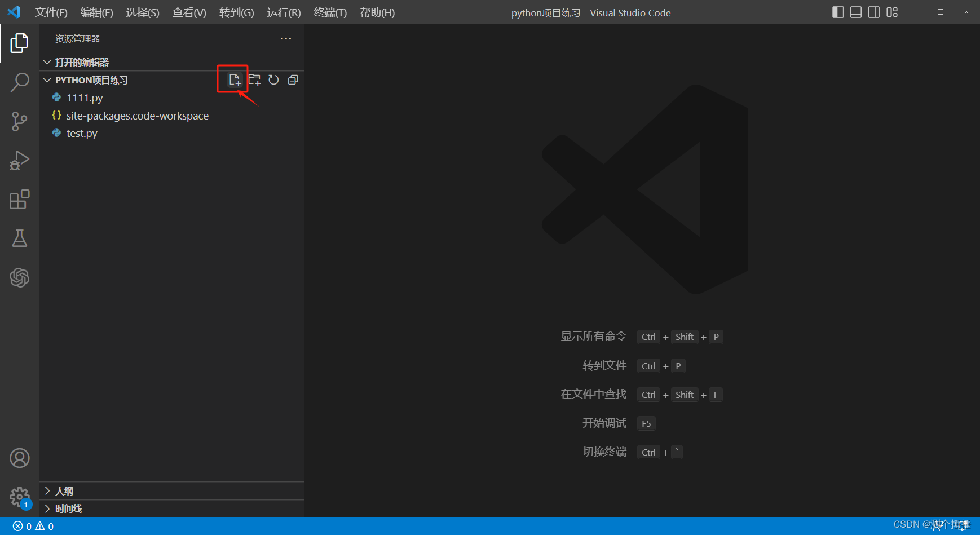
Task: Open the 运行(R) menu
Action: 284,12
